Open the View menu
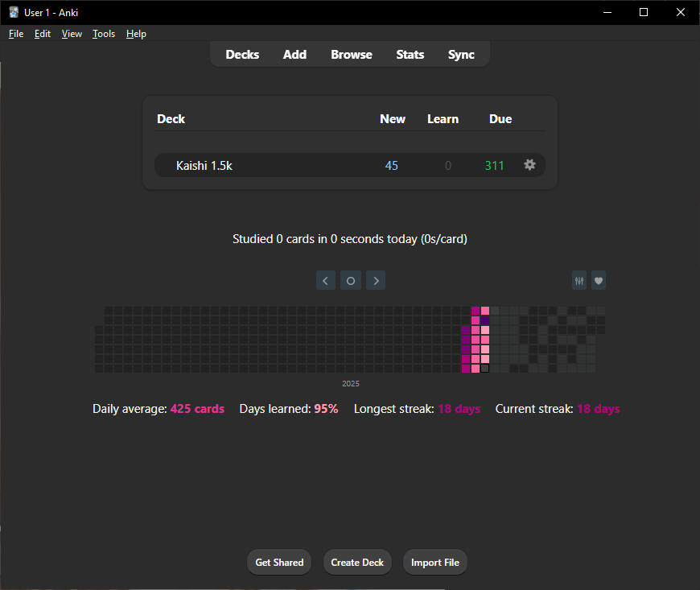 72,34
